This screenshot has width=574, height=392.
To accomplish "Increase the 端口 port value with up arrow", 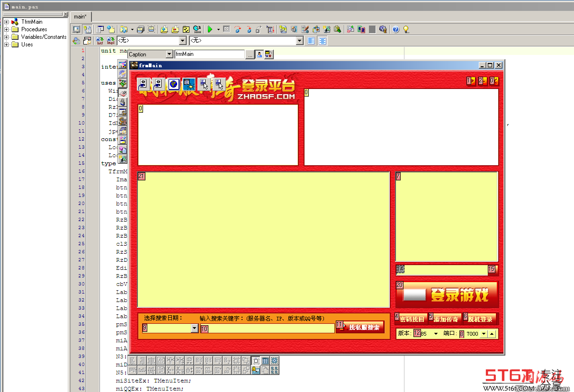I will [492, 334].
